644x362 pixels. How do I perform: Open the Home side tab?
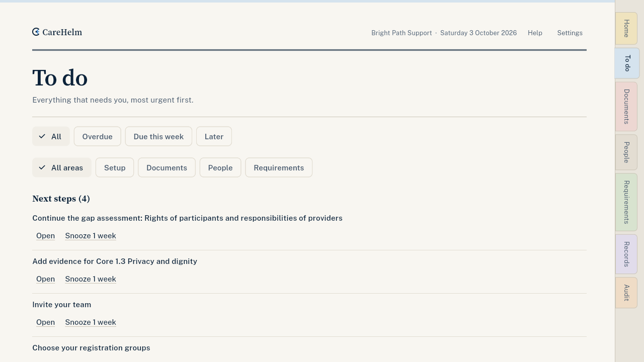(x=626, y=29)
